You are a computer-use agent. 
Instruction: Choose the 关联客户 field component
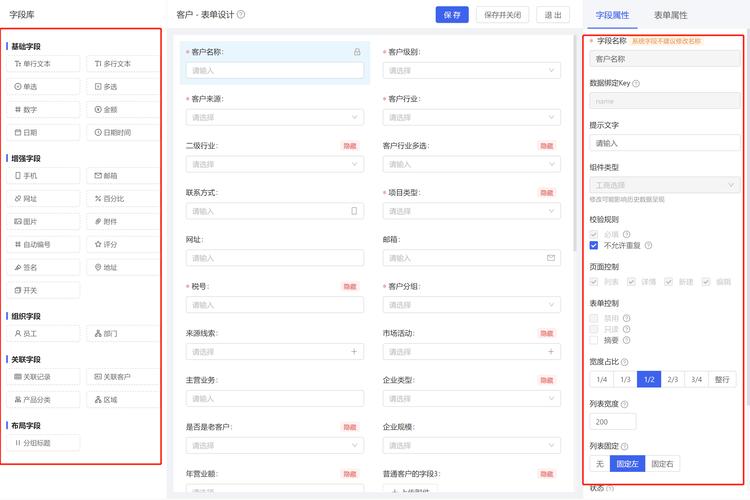tap(122, 377)
